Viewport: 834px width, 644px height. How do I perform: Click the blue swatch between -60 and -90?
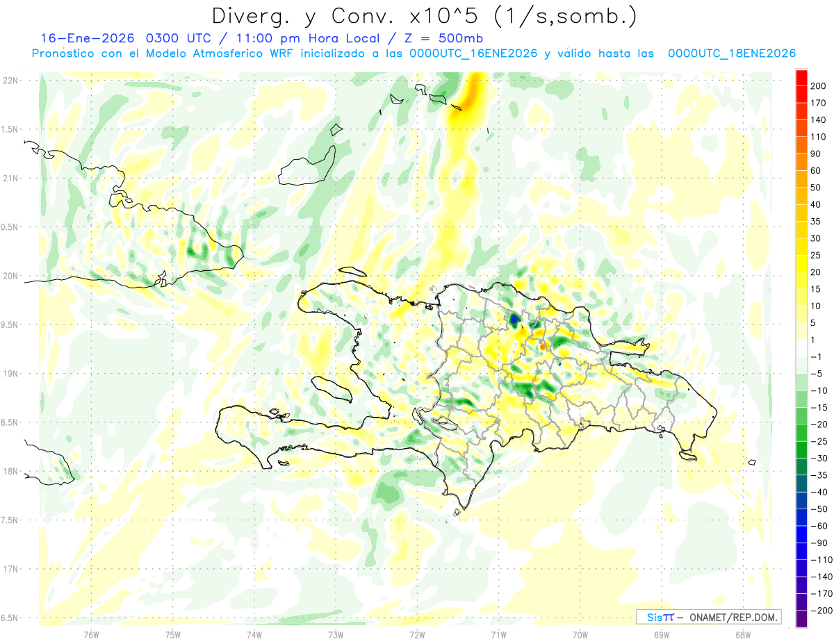tap(801, 534)
